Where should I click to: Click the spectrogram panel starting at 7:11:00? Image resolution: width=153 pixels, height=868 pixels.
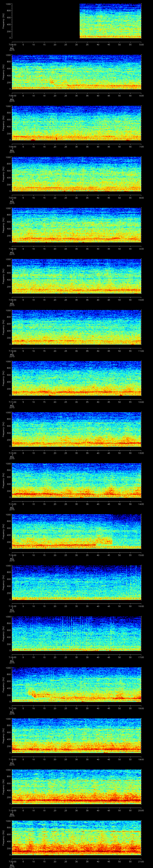[x=77, y=378]
